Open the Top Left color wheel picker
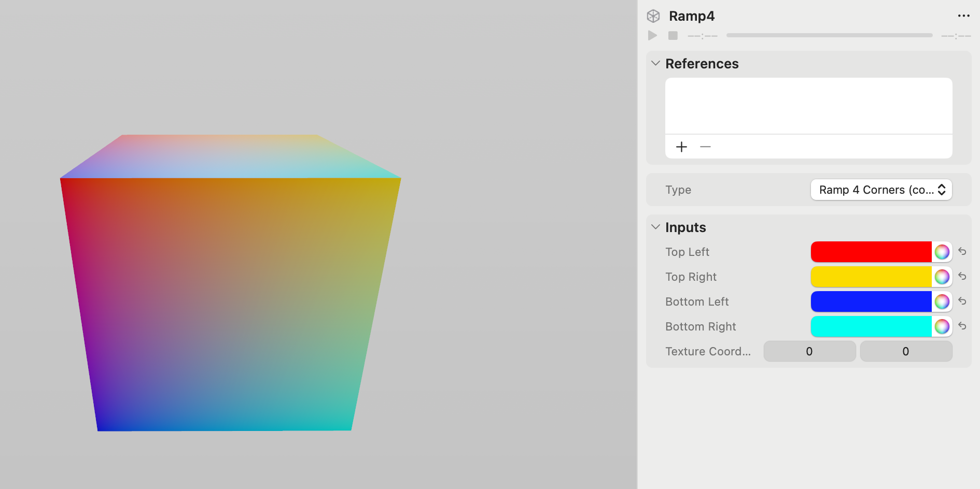 click(x=942, y=252)
